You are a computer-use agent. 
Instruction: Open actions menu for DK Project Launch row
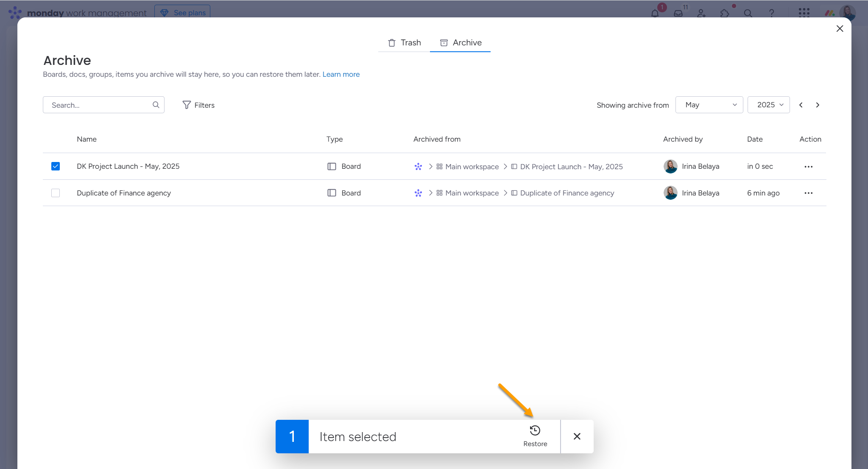tap(809, 167)
